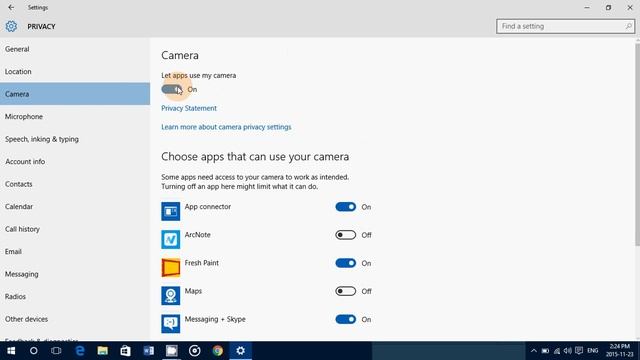
Task: Open the Location privacy section
Action: (75, 71)
